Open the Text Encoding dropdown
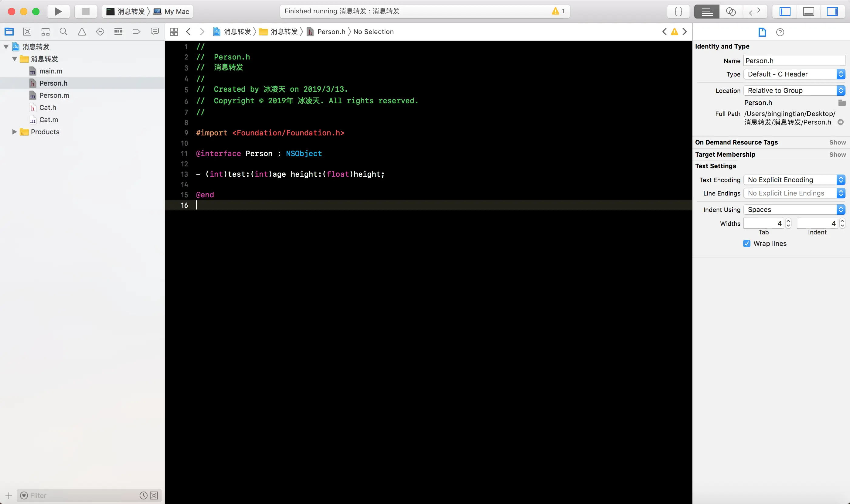 pyautogui.click(x=794, y=180)
